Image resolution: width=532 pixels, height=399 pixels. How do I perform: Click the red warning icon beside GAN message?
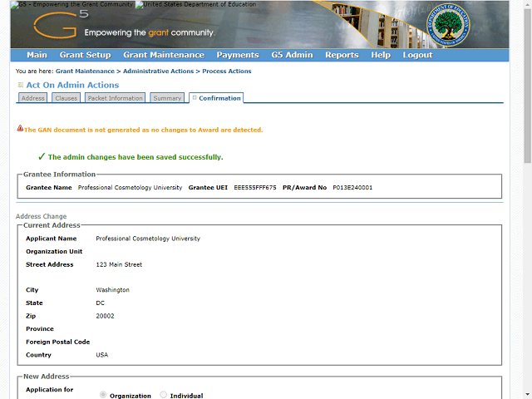(20, 128)
